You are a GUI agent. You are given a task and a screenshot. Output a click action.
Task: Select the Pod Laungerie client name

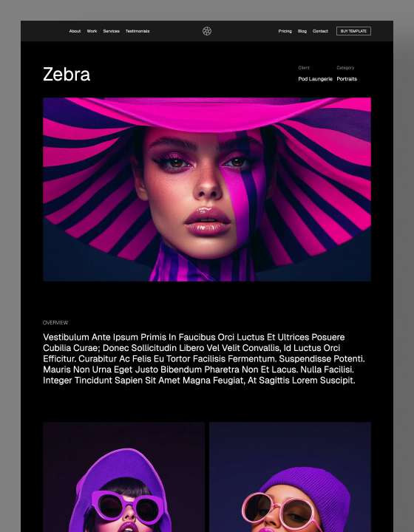pos(315,79)
